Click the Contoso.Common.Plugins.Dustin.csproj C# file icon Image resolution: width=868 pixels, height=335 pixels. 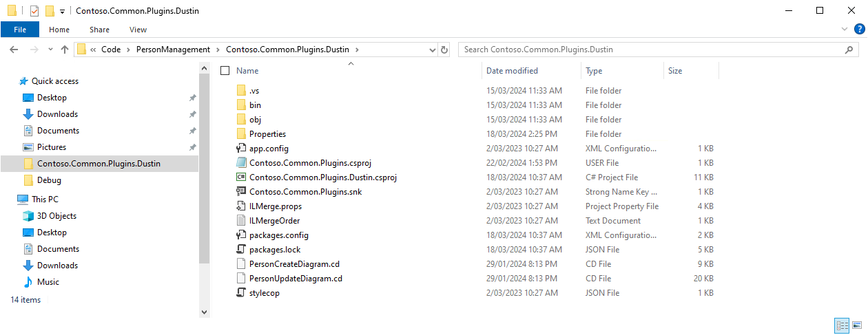241,177
